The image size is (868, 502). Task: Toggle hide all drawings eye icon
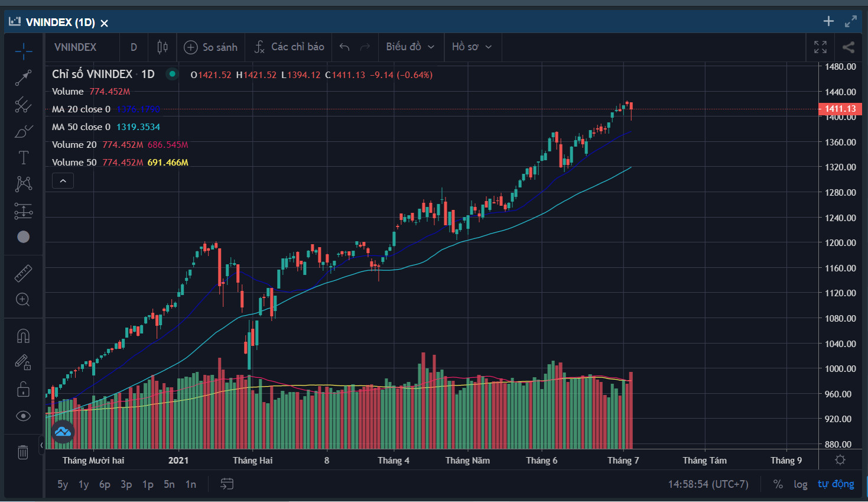pos(23,416)
